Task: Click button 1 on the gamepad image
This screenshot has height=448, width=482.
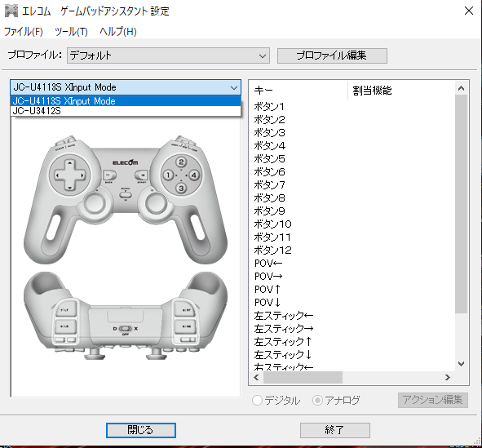Action: pos(168,175)
